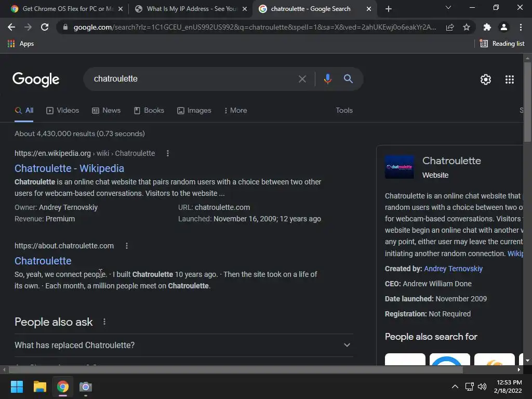The width and height of the screenshot is (532, 399).
Task: Click the horizontal scrollbar thumb
Action: [236, 369]
